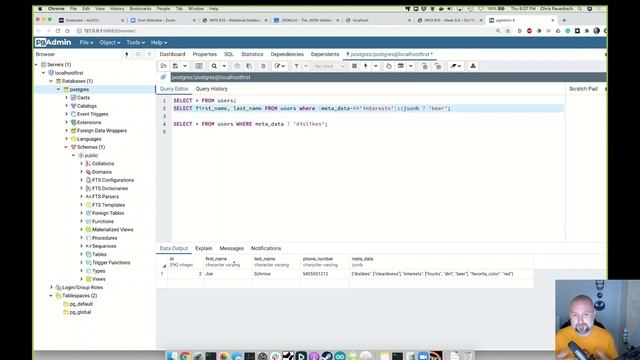Open the Notifications results tab
Screen dimensions: 640x360
266,248
